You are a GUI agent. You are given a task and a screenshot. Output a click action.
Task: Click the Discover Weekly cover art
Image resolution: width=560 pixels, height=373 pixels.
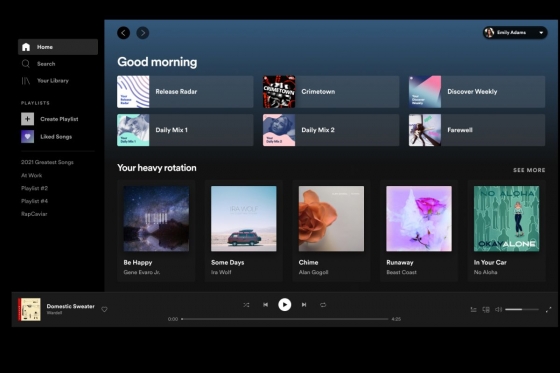click(425, 92)
